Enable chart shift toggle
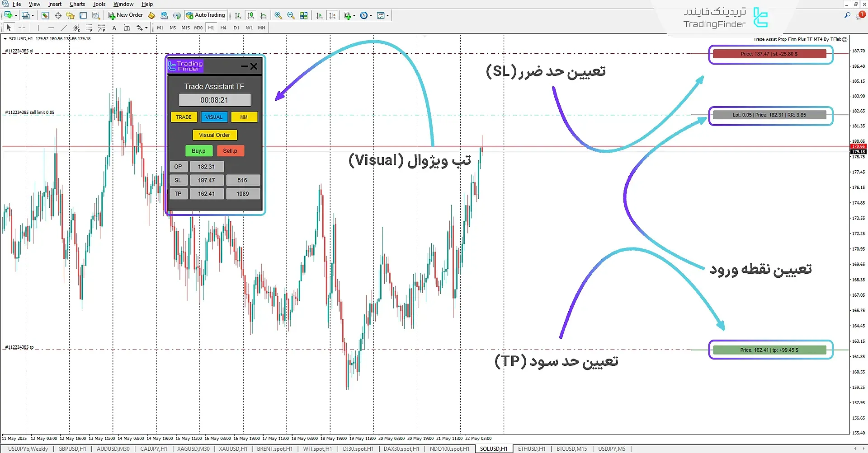Viewport: 868px width, 453px height. click(332, 15)
